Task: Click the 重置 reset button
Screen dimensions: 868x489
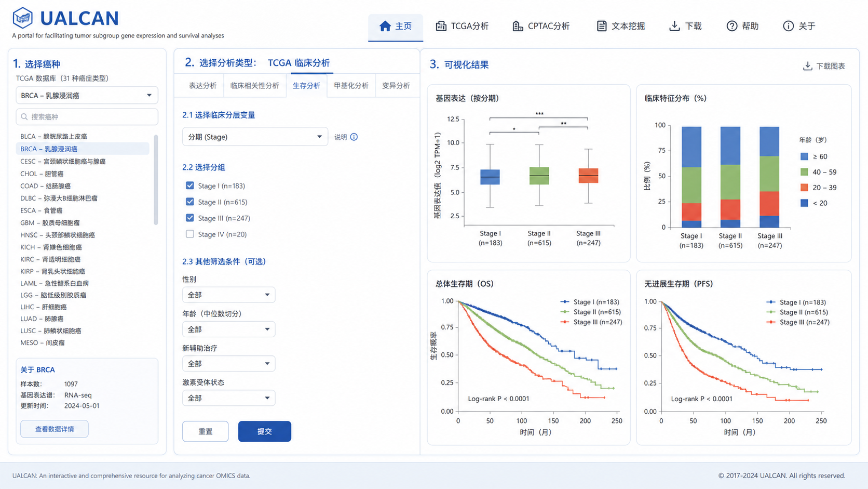Action: [206, 431]
